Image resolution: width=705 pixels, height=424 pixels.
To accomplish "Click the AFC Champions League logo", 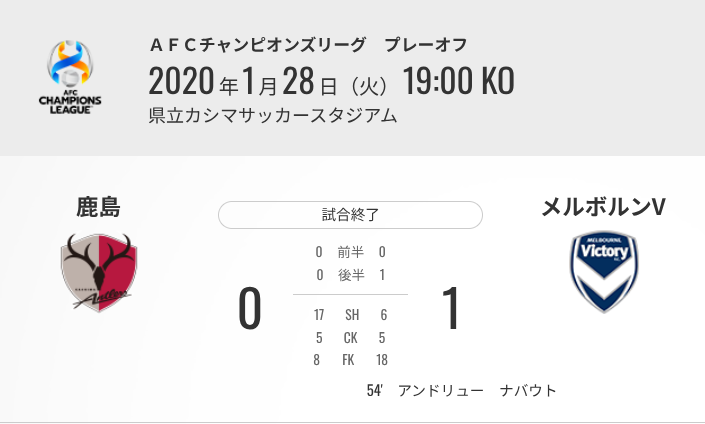I will (x=70, y=76).
